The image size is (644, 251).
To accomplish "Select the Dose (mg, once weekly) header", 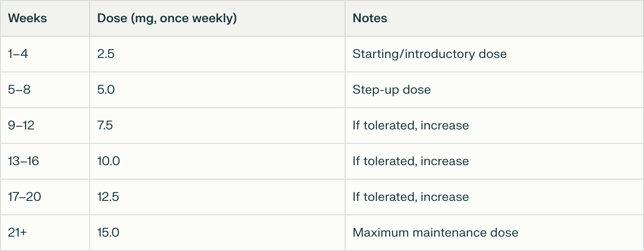I will [x=167, y=18].
